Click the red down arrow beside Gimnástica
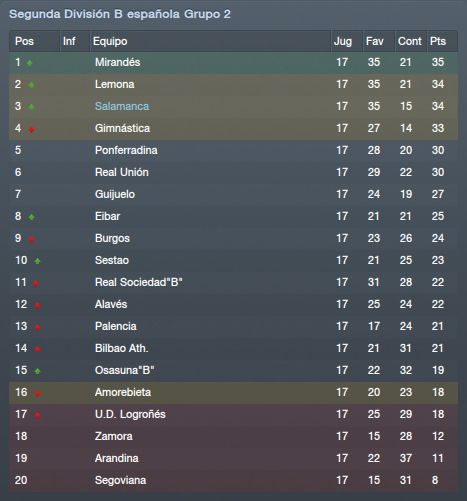 point(31,129)
